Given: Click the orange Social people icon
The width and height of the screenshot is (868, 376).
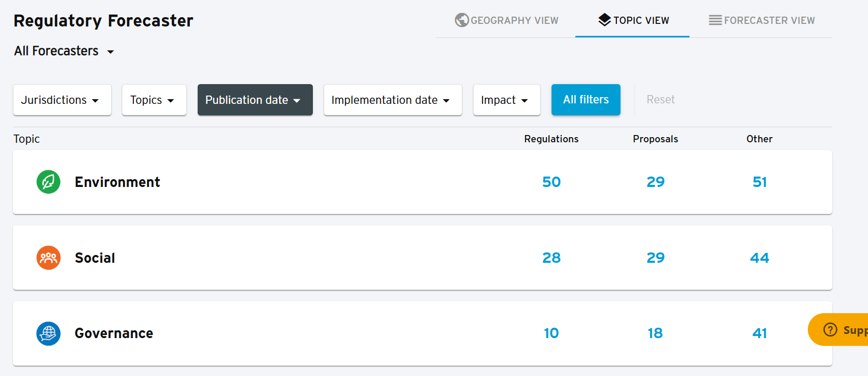Looking at the screenshot, I should point(48,258).
